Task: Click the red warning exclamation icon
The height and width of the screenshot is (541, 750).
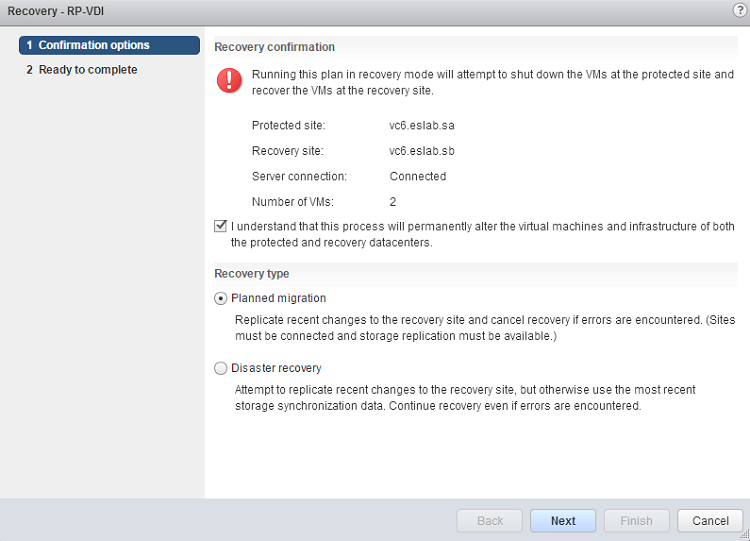Action: pos(229,81)
